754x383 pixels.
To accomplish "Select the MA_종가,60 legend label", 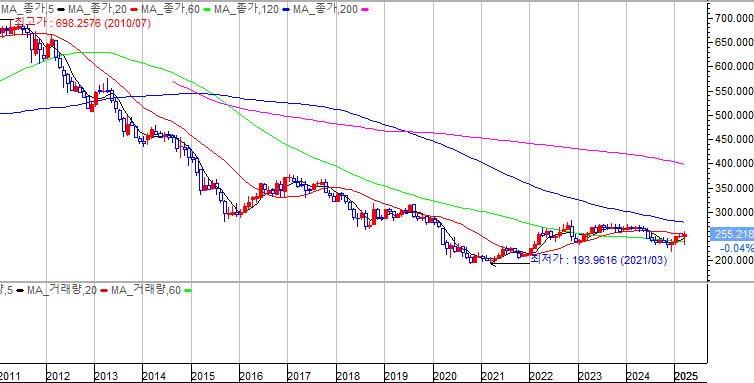I will coord(170,9).
